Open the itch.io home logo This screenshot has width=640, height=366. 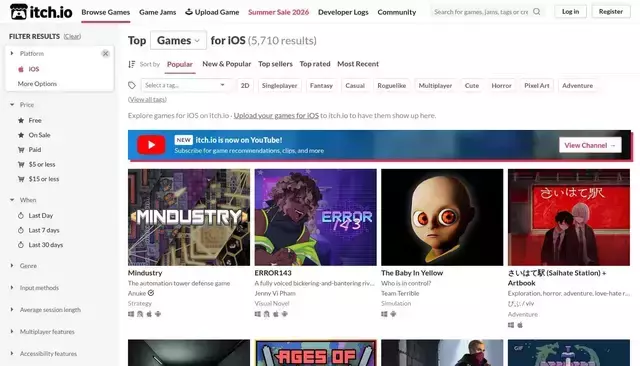41,12
